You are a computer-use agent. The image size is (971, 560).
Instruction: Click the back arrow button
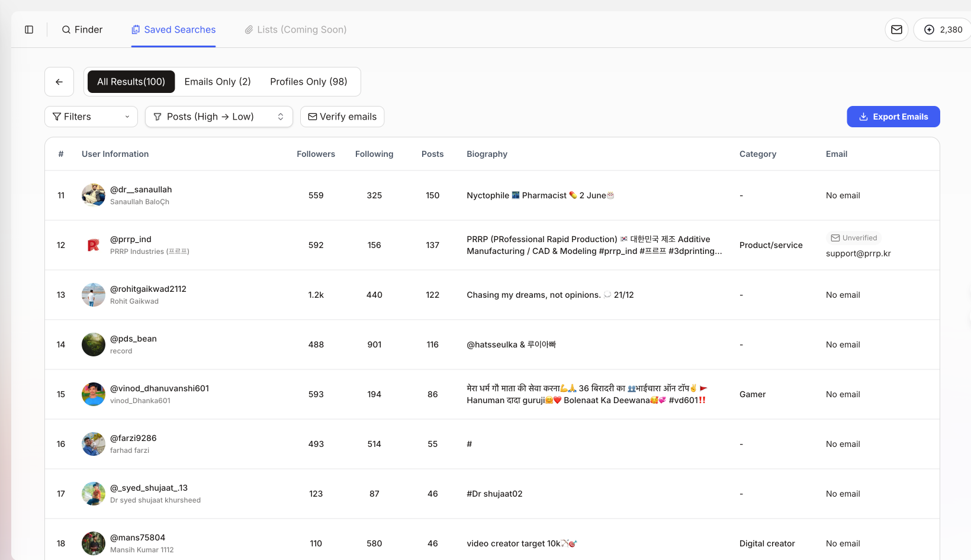59,82
